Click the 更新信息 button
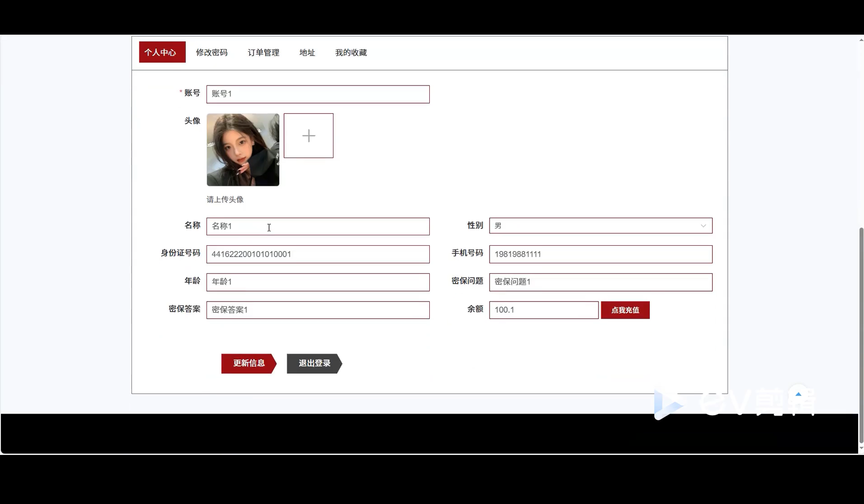This screenshot has height=504, width=864. [x=248, y=363]
